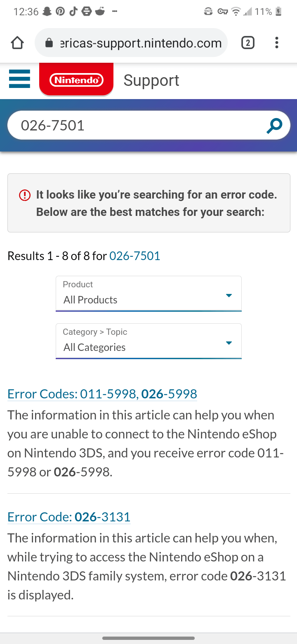Click the error code alert icon
297x644 pixels.
[x=24, y=195]
